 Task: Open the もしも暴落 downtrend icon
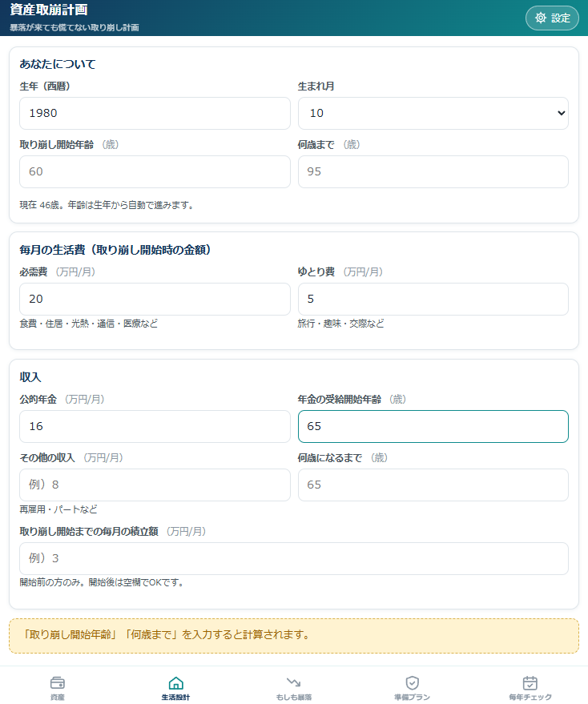coord(294,683)
